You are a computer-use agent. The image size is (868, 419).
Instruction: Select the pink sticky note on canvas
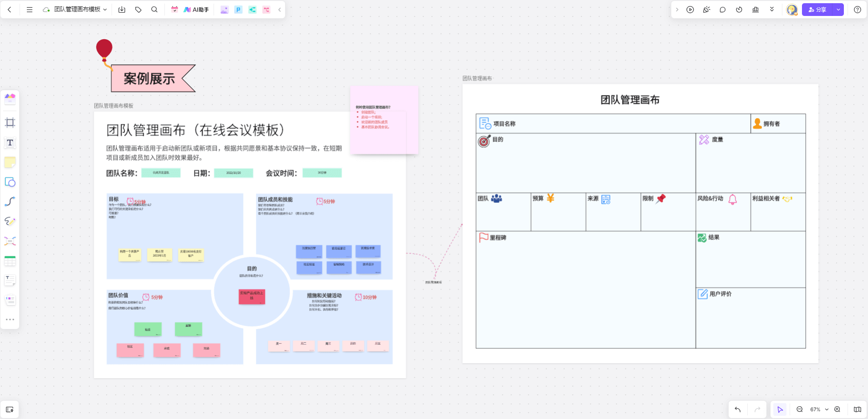click(384, 119)
